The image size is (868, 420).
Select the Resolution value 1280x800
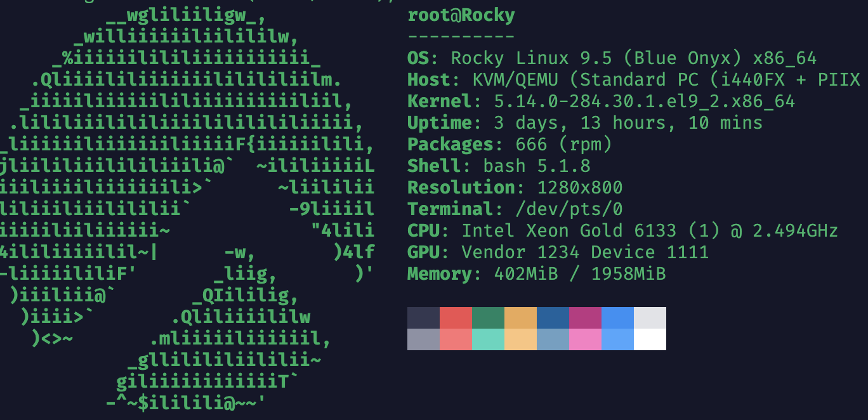[x=580, y=188]
